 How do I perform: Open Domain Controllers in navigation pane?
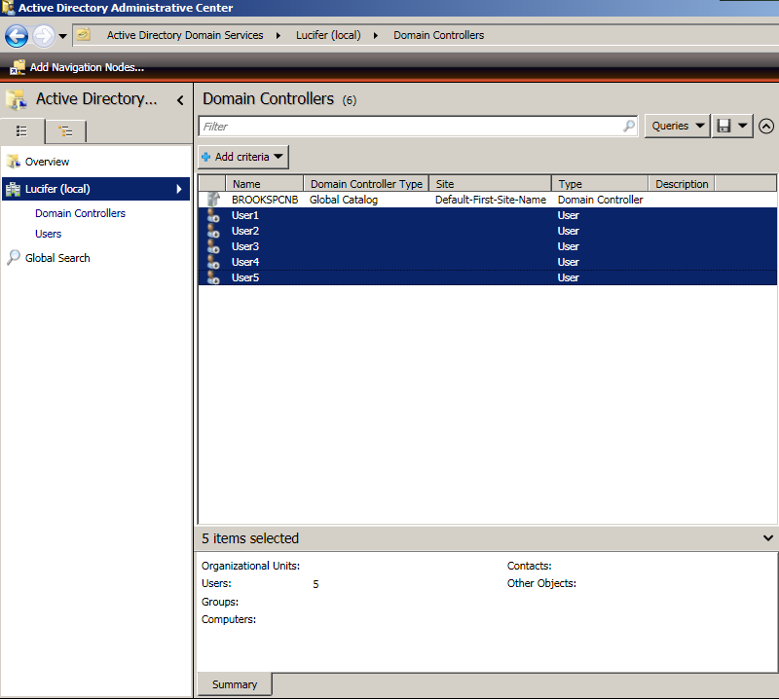80,213
